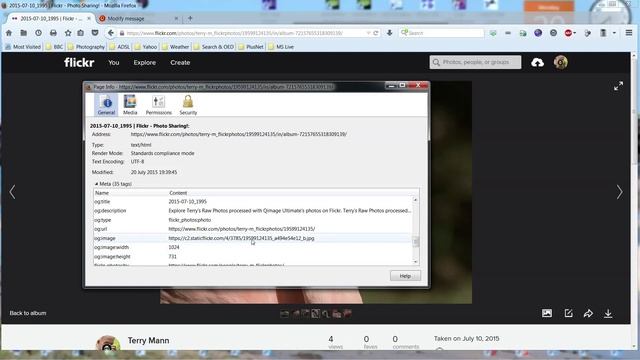
Task: Open the Adblock Plus dropdown arrow
Action: pos(575,33)
